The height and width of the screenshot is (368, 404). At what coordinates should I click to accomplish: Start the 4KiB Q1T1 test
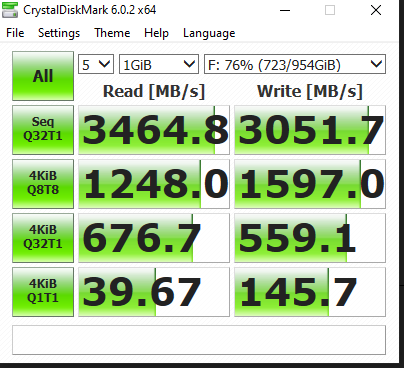click(43, 292)
